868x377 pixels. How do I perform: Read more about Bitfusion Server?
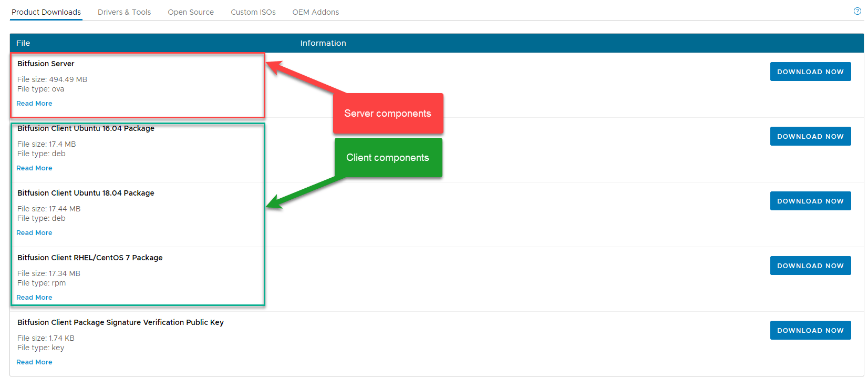(34, 104)
